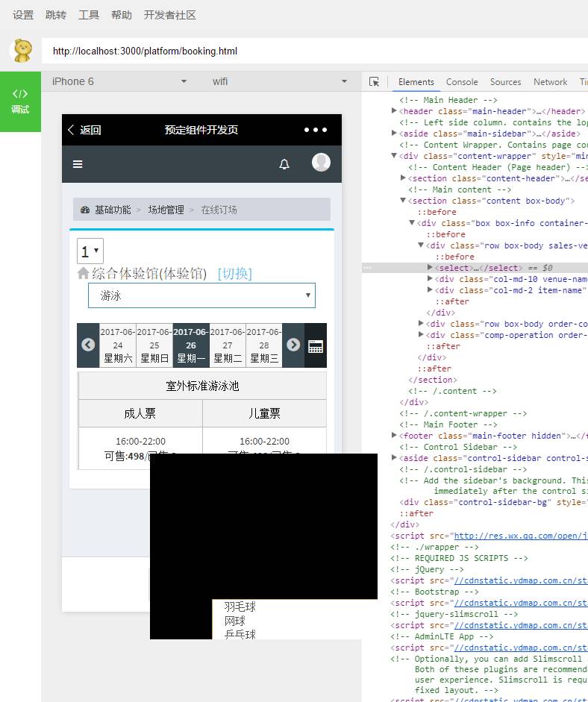The image size is (588, 702).
Task: Open the script link below the Bootstrap comment
Action: coord(521,603)
